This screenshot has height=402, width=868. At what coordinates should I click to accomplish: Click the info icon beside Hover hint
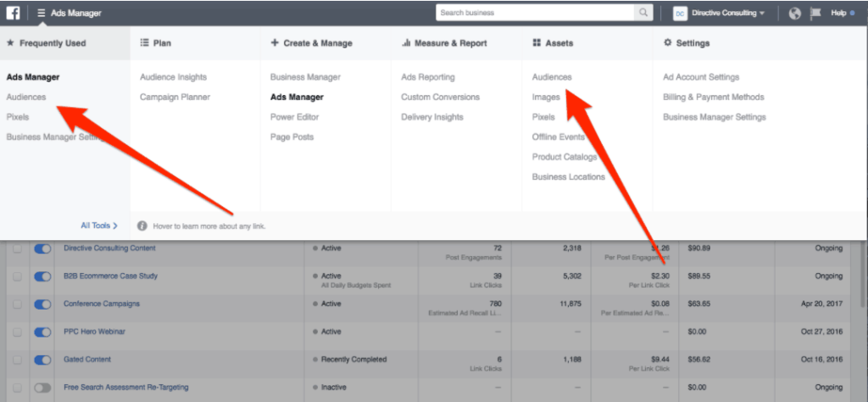[x=142, y=226]
